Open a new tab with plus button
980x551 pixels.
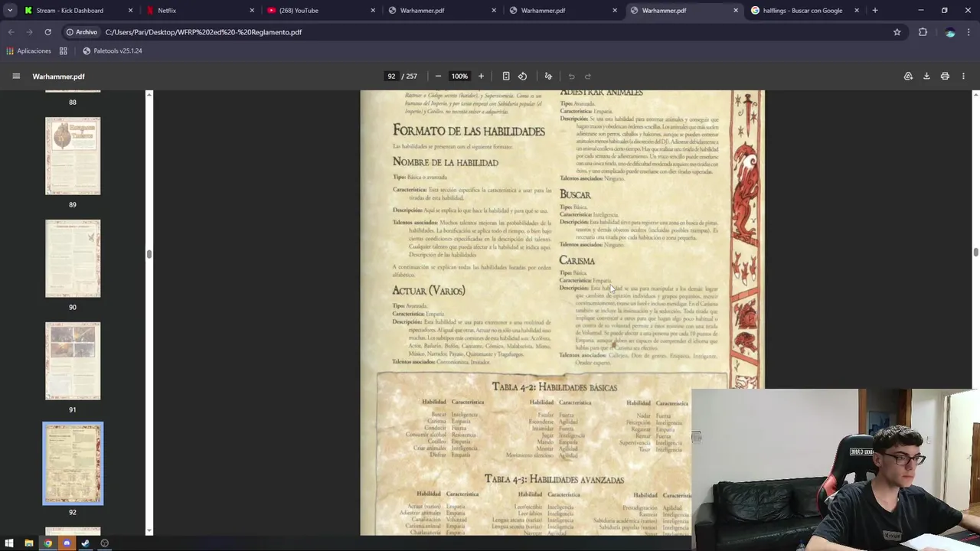[875, 11]
